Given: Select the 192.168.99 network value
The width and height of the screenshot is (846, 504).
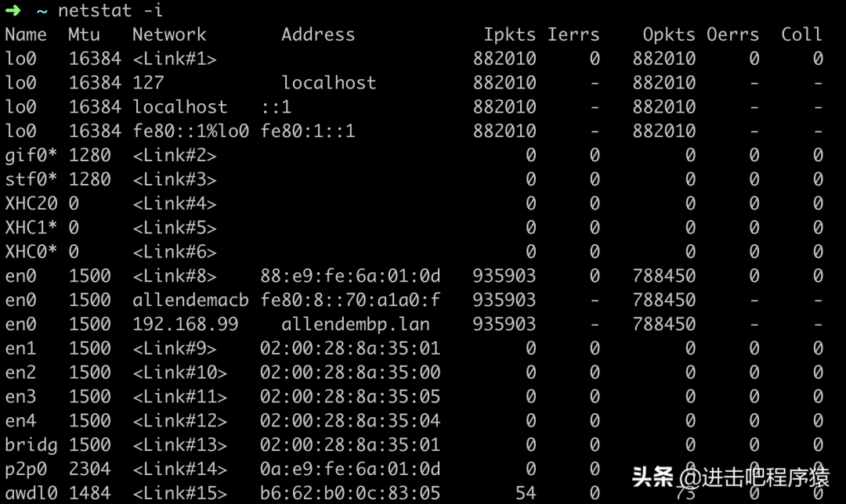Looking at the screenshot, I should tap(185, 324).
